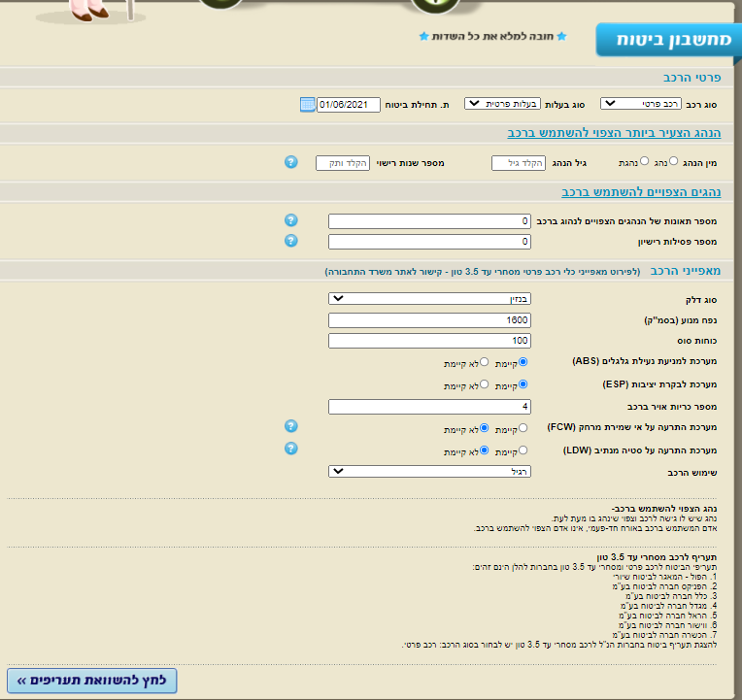Open ownership type (סוג בעלות) dropdown

tap(502, 104)
